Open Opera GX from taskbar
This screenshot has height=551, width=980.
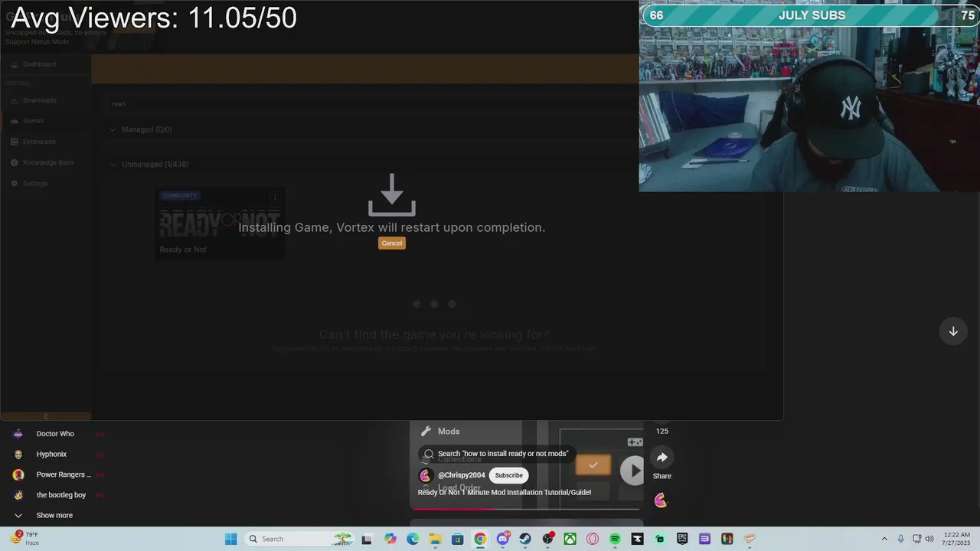pos(593,540)
